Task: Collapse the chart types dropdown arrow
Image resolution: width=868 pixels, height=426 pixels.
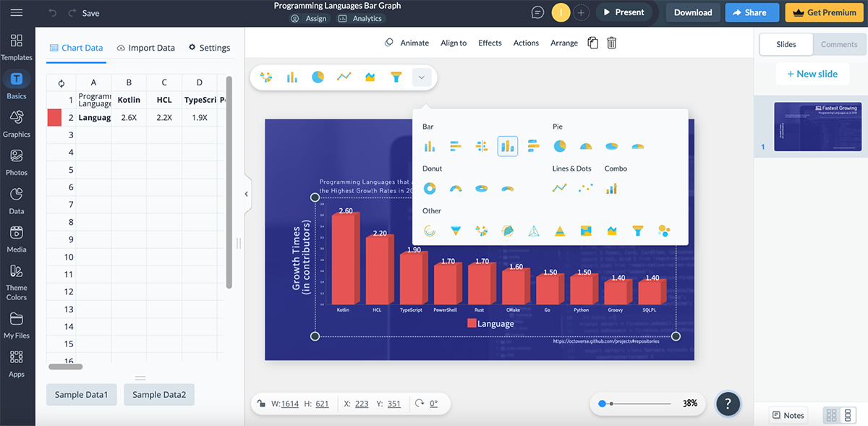Action: (422, 77)
